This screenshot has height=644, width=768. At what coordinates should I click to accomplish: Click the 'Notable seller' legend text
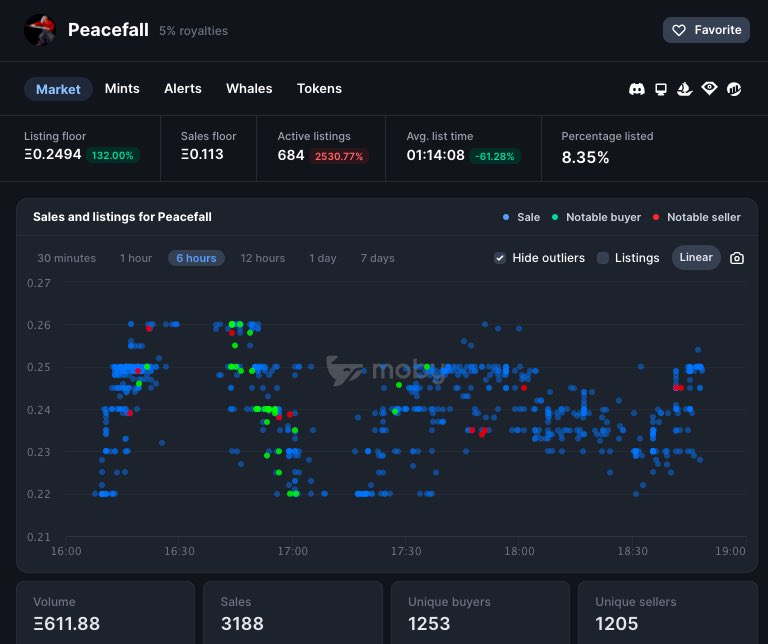tap(704, 217)
